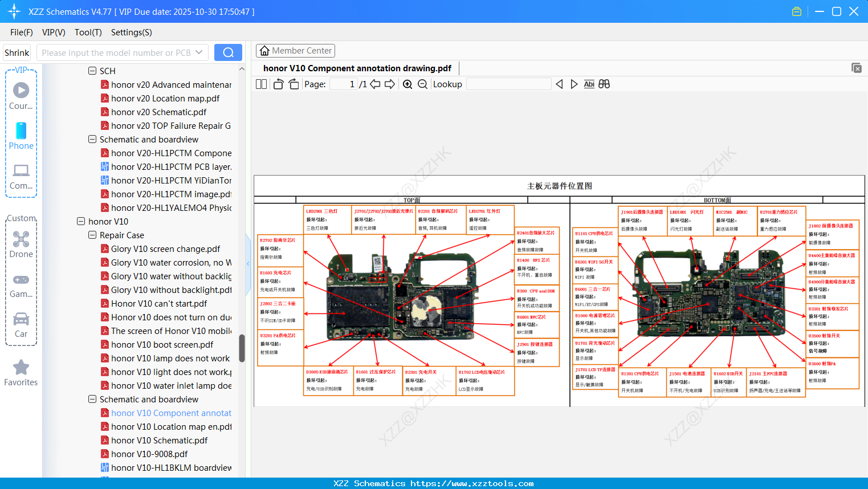The height and width of the screenshot is (489, 868).
Task: Find previous lookup match triangle
Action: click(x=559, y=84)
